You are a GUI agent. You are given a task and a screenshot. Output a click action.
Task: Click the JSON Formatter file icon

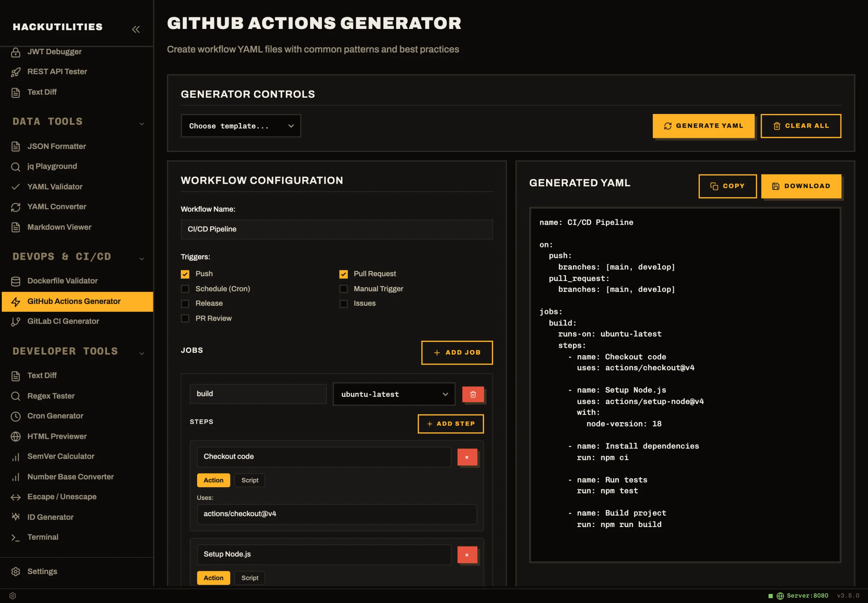click(16, 146)
